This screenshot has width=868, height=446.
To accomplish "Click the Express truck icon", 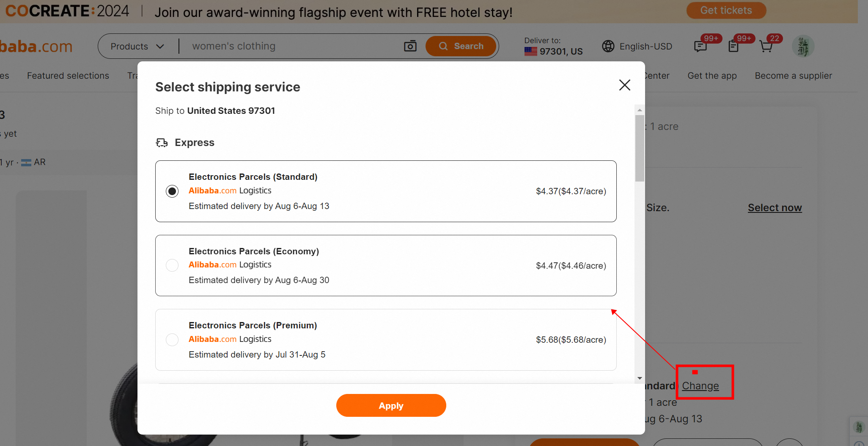I will (162, 143).
